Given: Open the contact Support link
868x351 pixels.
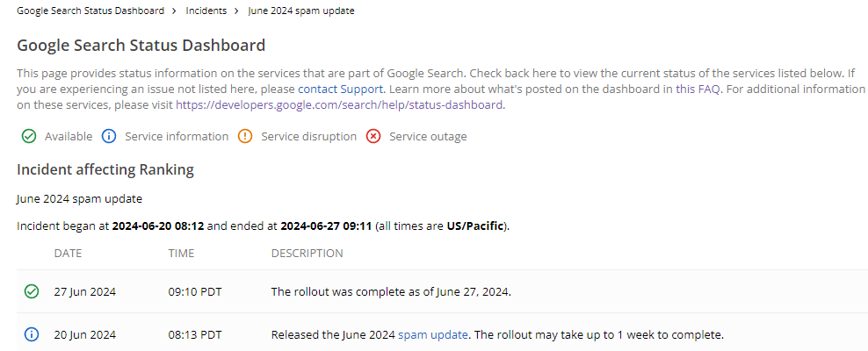Looking at the screenshot, I should 340,90.
